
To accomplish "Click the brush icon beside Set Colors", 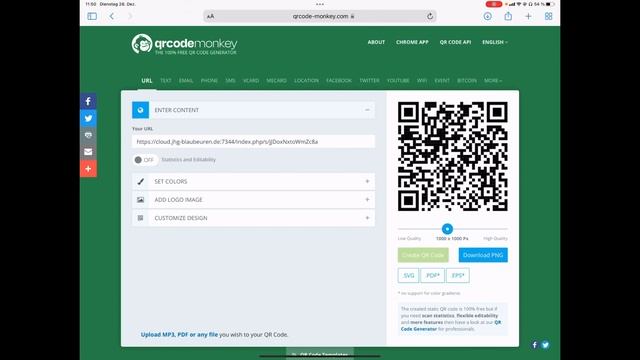I will pos(140,181).
